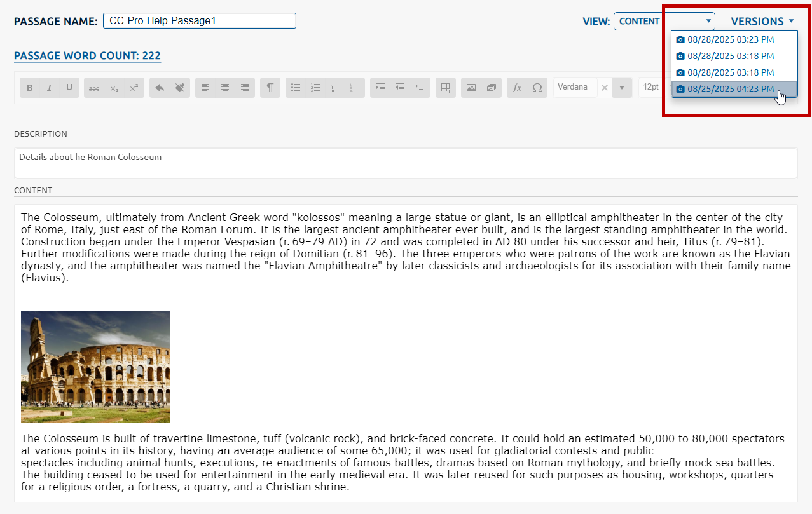The image size is (812, 514).
Task: Select version 08/25/2025 04:23 PM
Action: [731, 89]
